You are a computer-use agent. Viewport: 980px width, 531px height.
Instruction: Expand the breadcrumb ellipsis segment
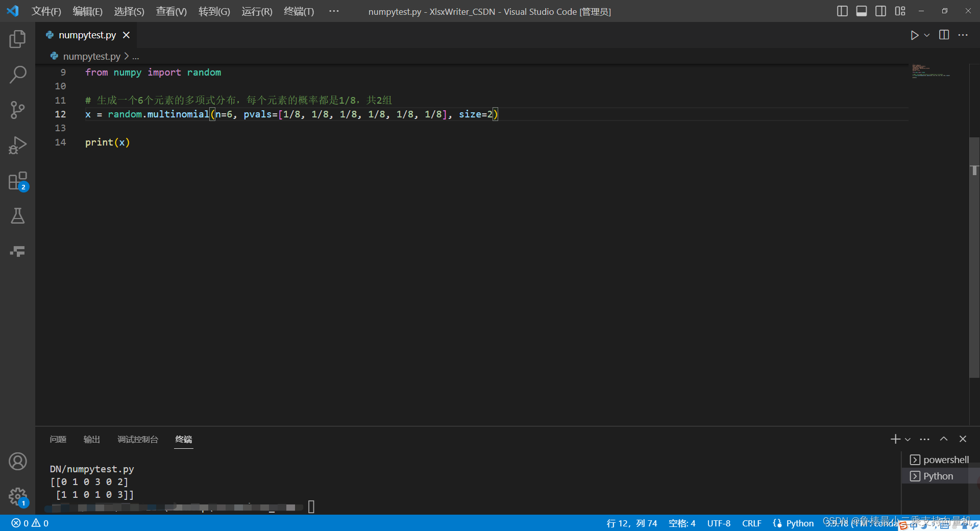136,57
